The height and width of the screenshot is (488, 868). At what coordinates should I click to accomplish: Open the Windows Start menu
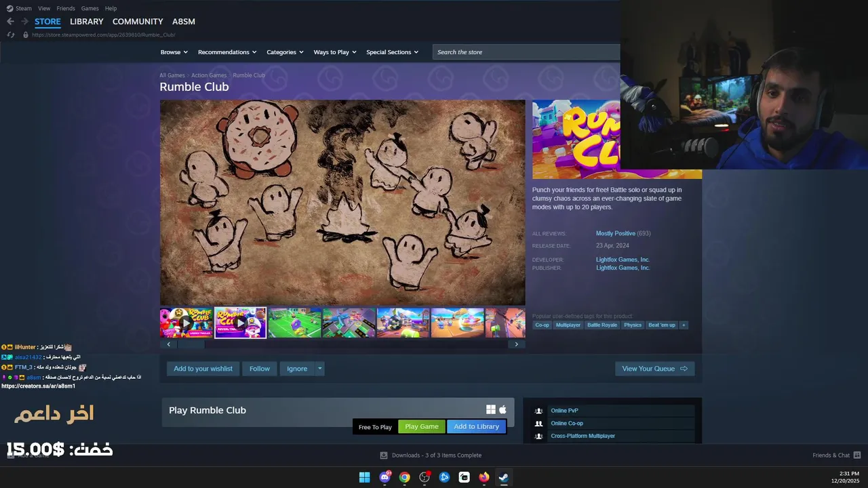tap(364, 477)
